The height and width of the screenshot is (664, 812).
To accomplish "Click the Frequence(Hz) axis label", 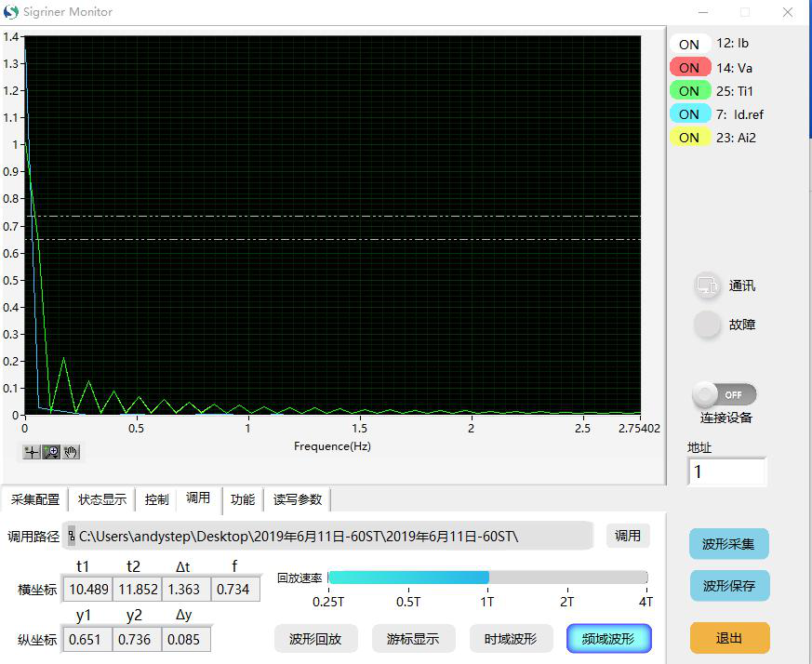I will [x=332, y=446].
